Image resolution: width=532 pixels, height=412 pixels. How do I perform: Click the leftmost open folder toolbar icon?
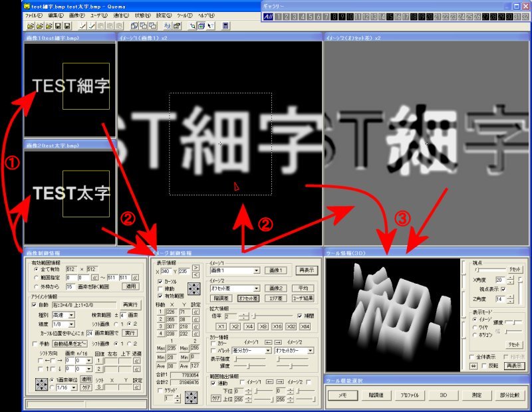(x=31, y=26)
